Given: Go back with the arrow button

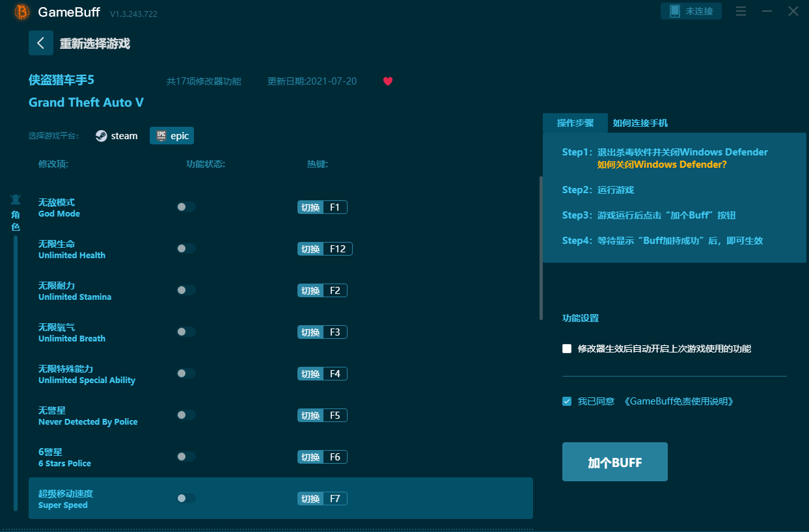Looking at the screenshot, I should click(x=41, y=43).
